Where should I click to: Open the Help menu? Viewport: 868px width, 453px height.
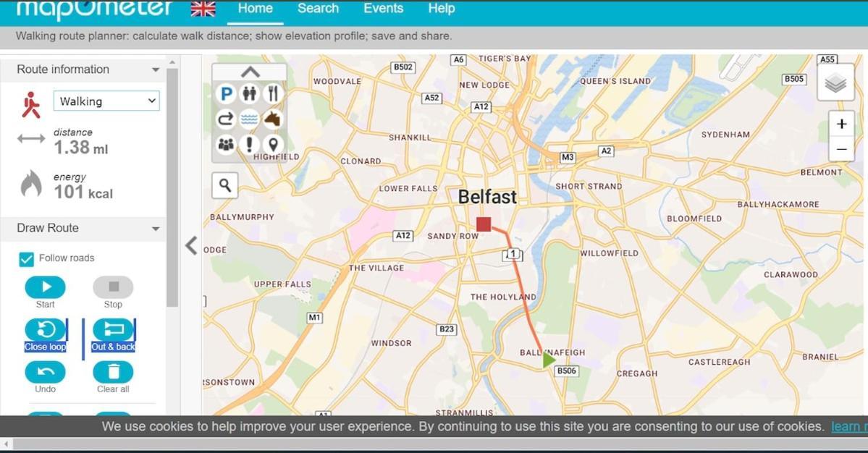441,9
